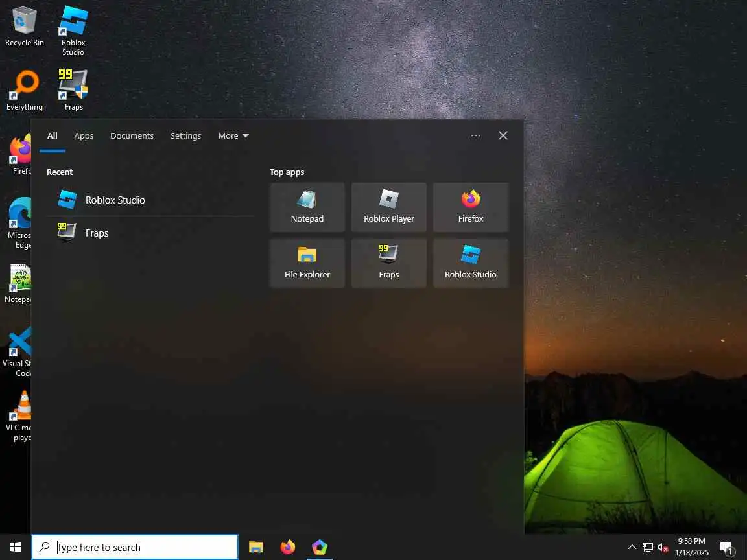Open Roblox Studio from Recent list
Viewport: 747px width, 560px height.
[x=150, y=200]
